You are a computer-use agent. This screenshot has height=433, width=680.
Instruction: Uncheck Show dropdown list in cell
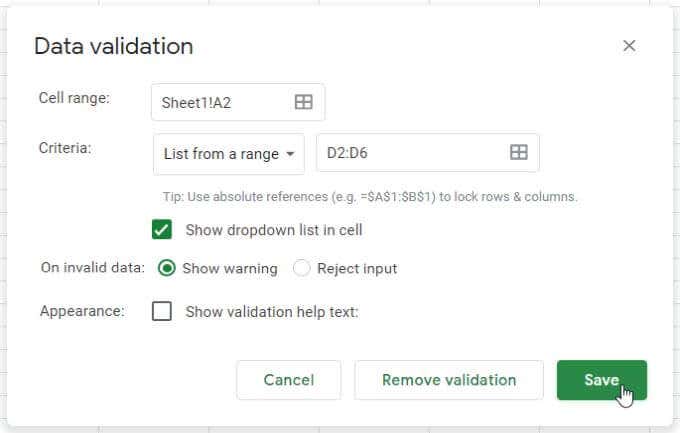click(x=162, y=230)
